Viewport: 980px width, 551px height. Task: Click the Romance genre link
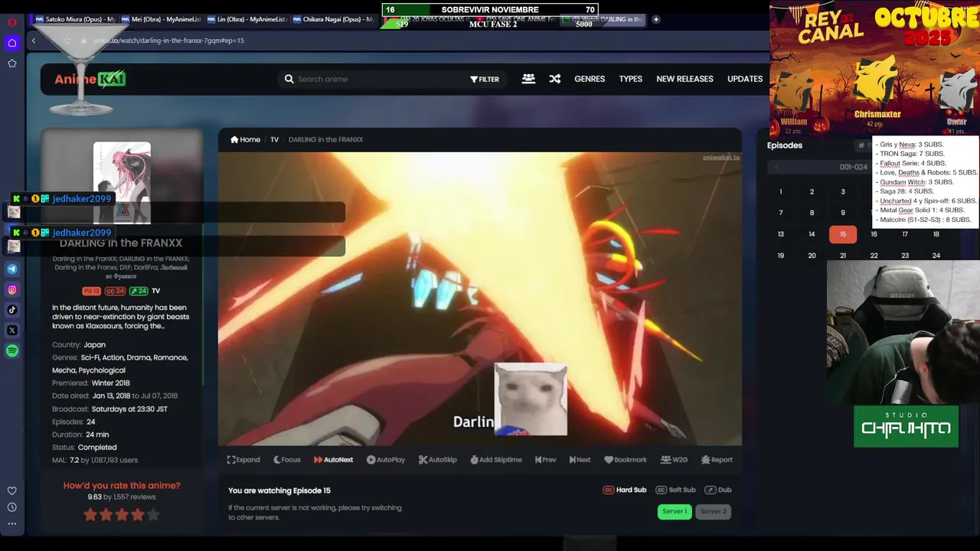click(170, 357)
